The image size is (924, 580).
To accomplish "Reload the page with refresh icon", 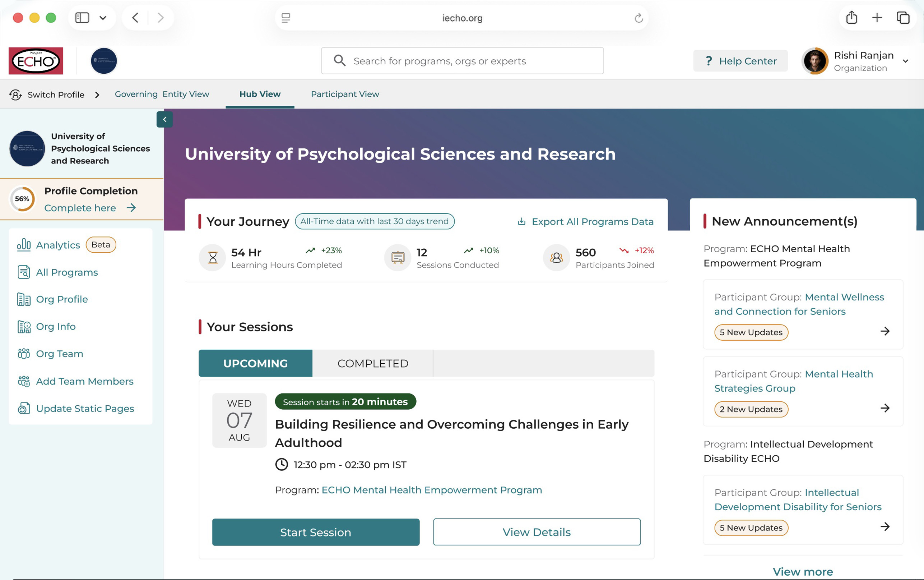I will pos(639,18).
